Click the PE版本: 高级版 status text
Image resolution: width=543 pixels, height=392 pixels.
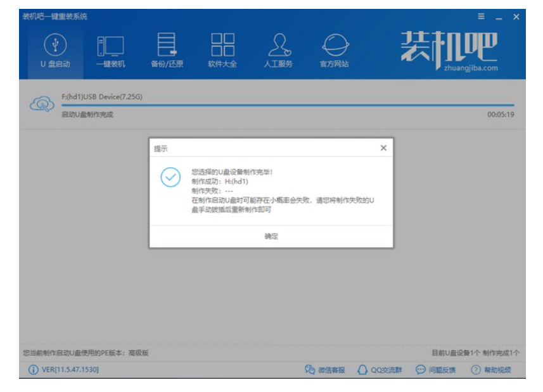tap(86, 353)
